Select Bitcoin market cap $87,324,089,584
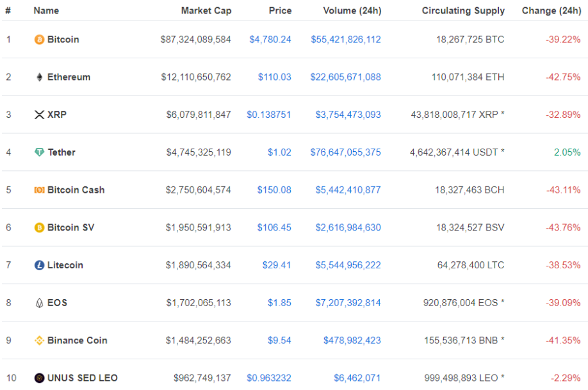588x390 pixels. (x=195, y=39)
